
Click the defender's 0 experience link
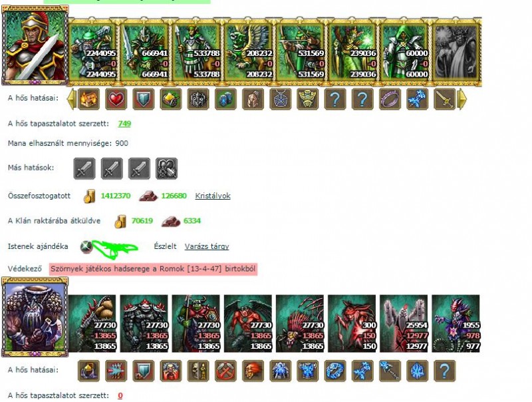click(x=120, y=395)
